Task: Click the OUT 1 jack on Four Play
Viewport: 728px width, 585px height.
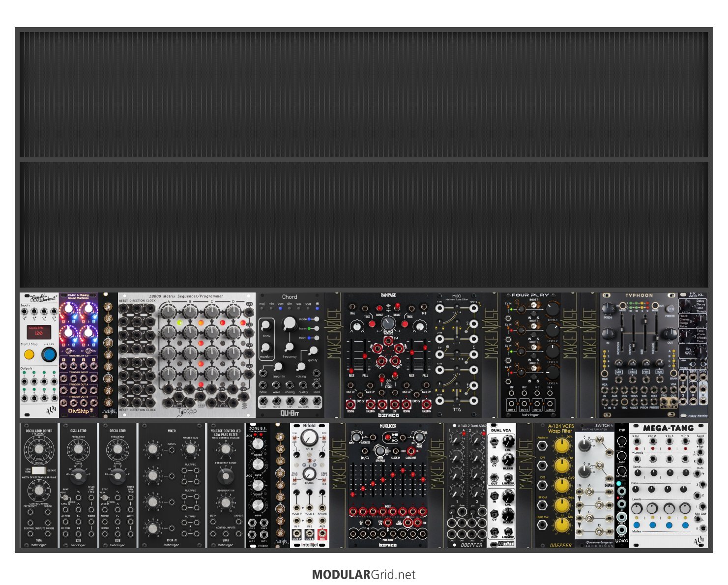Action: coord(512,403)
